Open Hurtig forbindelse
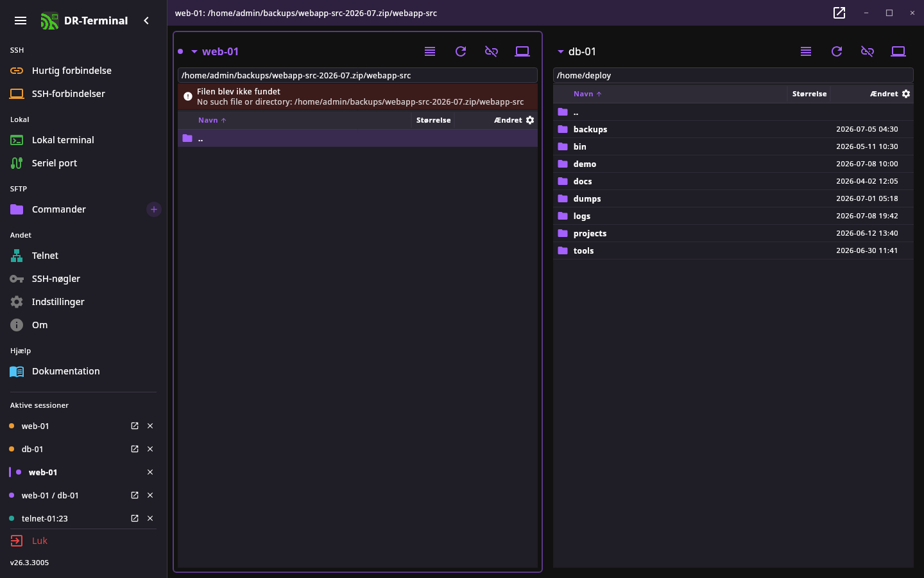 pos(83,71)
